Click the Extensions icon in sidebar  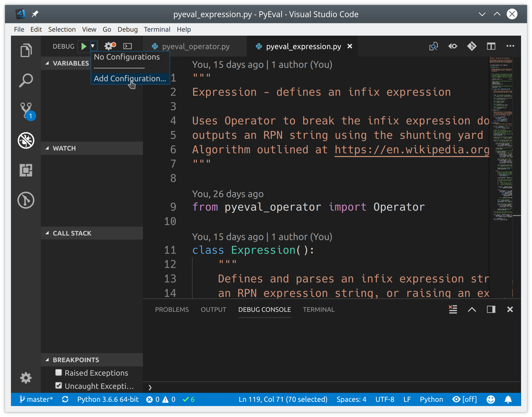(25, 169)
